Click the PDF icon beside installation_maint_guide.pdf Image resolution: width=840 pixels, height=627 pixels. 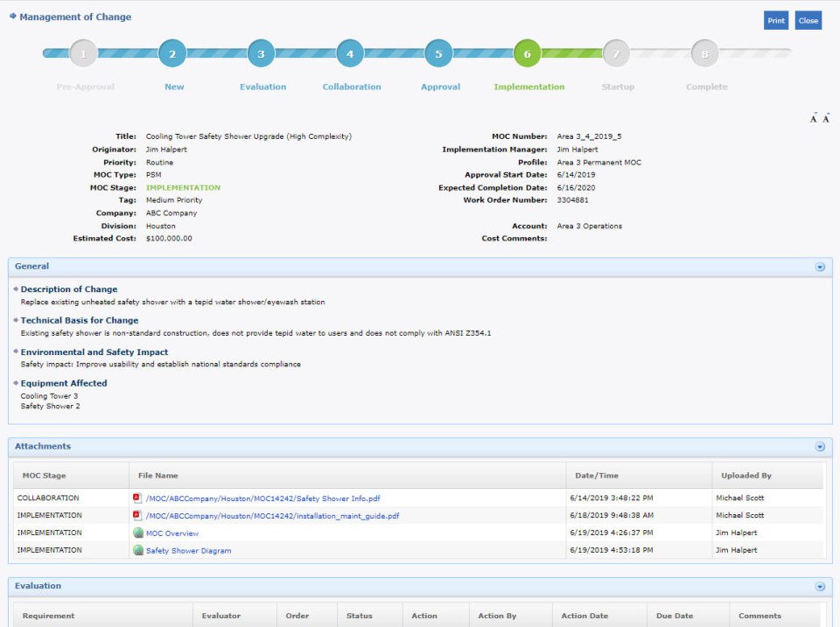[136, 514]
